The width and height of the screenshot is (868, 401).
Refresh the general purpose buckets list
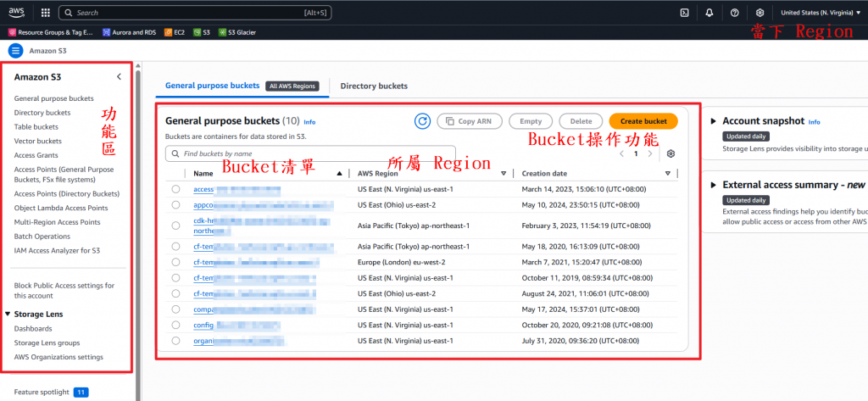pyautogui.click(x=422, y=120)
